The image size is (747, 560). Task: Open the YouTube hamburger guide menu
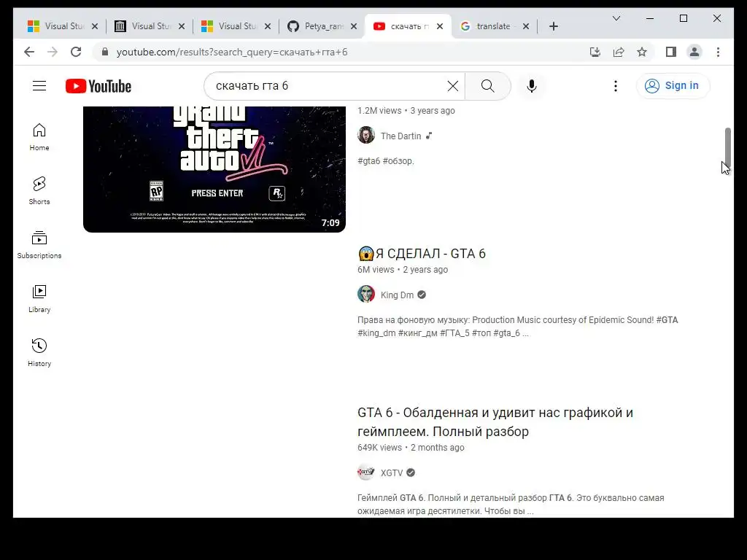39,86
